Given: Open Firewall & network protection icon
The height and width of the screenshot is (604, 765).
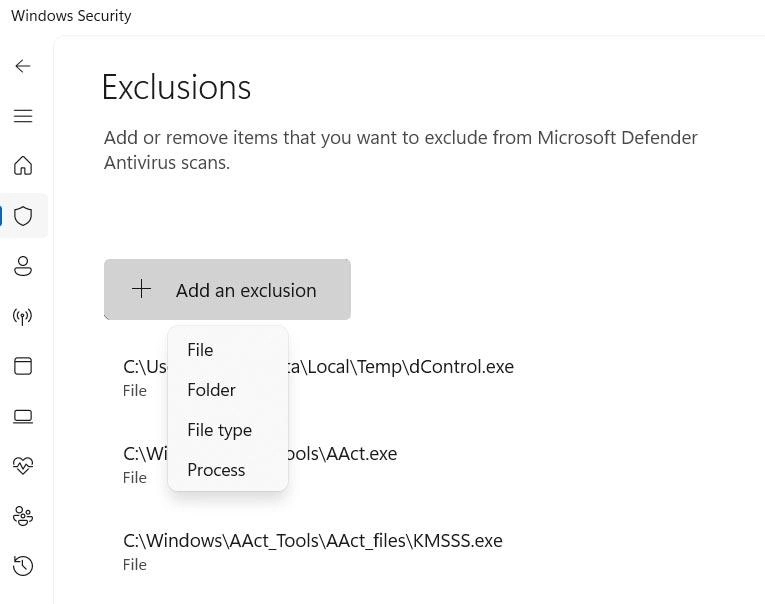Looking at the screenshot, I should click(22, 316).
